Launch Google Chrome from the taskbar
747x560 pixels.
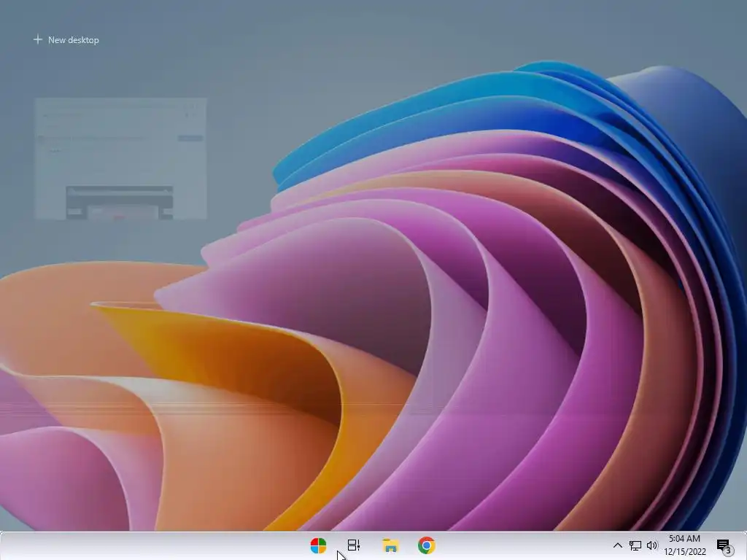coord(426,545)
